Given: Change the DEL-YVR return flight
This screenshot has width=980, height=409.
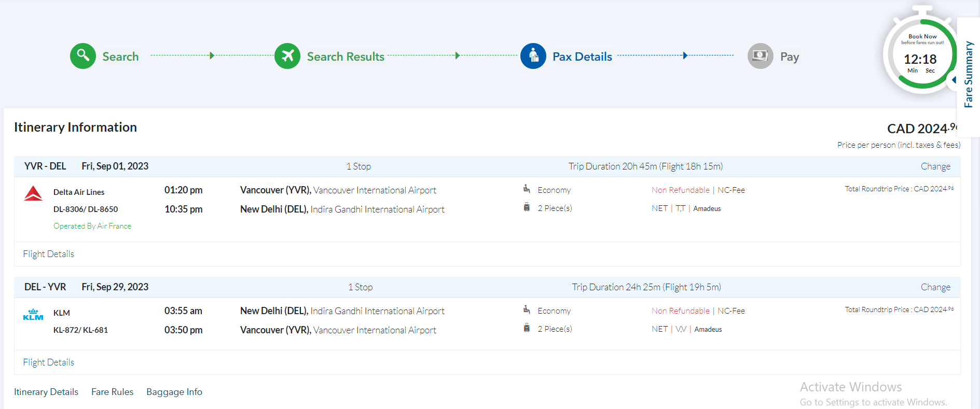Looking at the screenshot, I should (935, 287).
